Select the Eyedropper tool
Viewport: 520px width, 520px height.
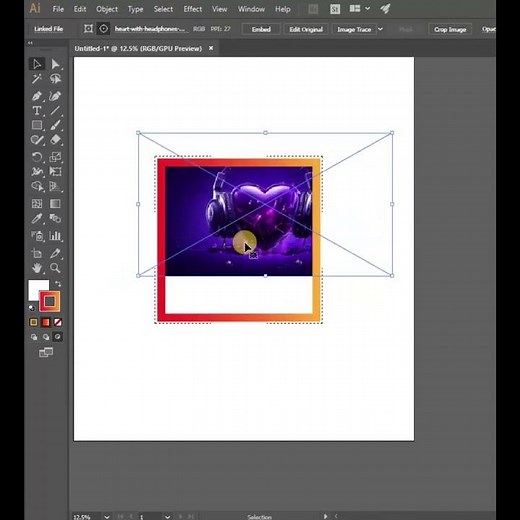pyautogui.click(x=37, y=219)
